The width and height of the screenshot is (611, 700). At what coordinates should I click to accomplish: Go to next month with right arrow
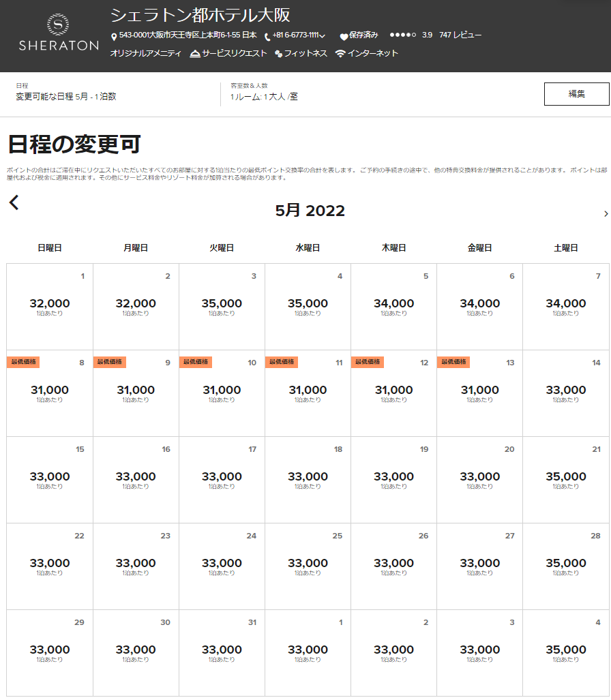click(x=606, y=214)
